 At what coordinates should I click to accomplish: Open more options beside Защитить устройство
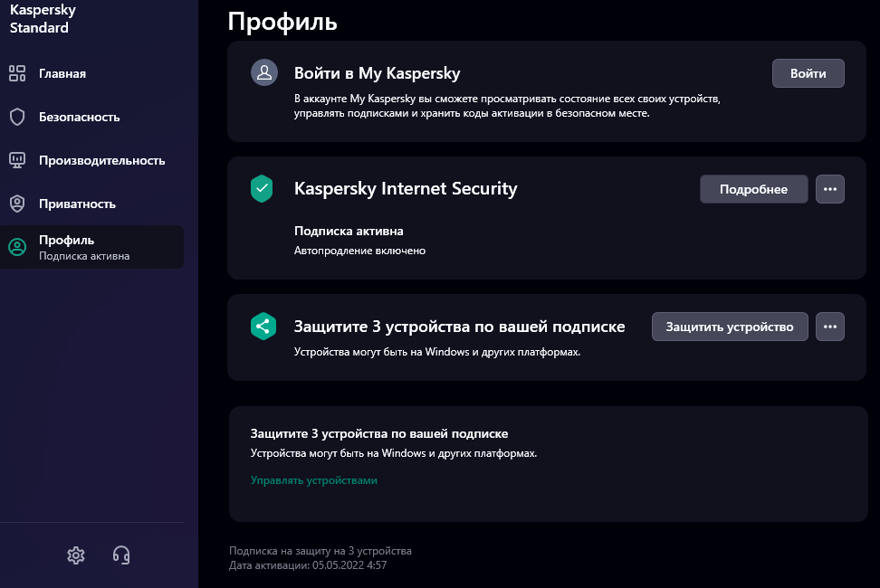pyautogui.click(x=830, y=327)
